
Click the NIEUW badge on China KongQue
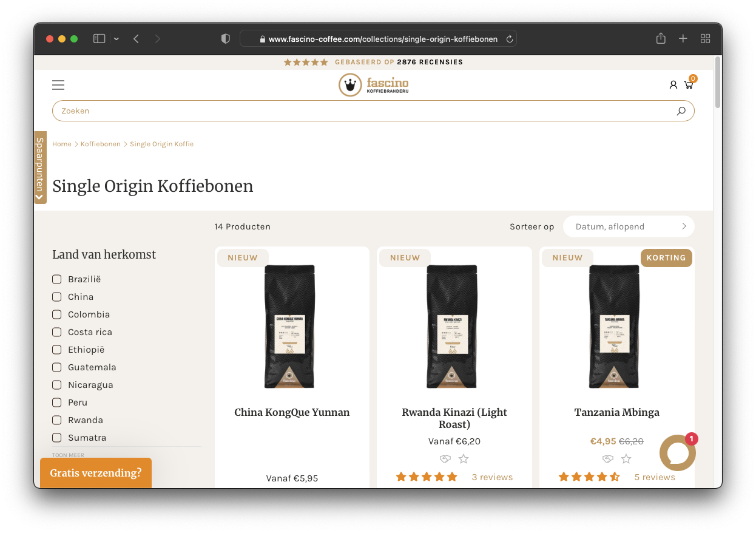[x=243, y=257]
